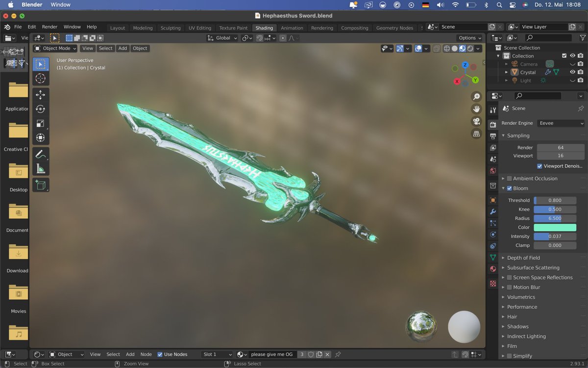
Task: Enable the Ambient Occlusion checkbox
Action: pyautogui.click(x=509, y=179)
